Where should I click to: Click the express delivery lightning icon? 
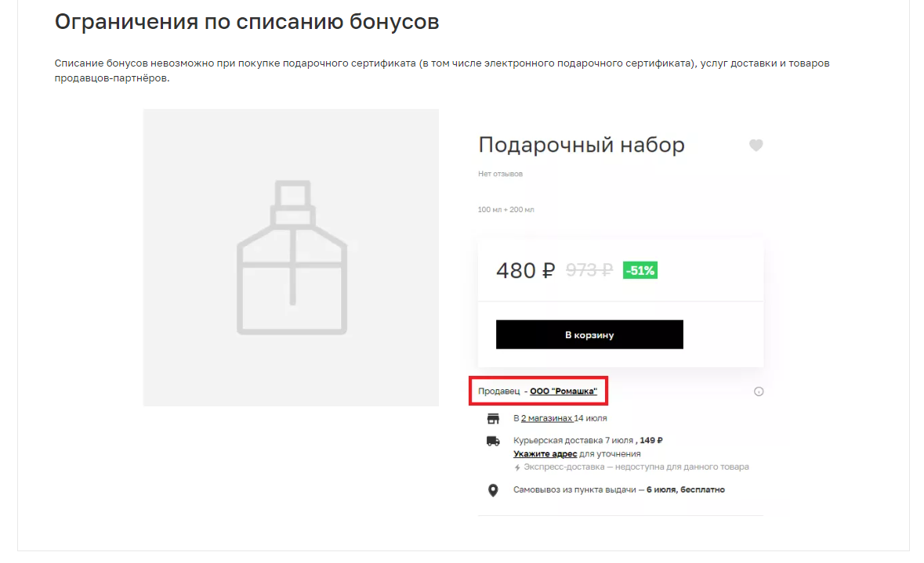pyautogui.click(x=517, y=467)
